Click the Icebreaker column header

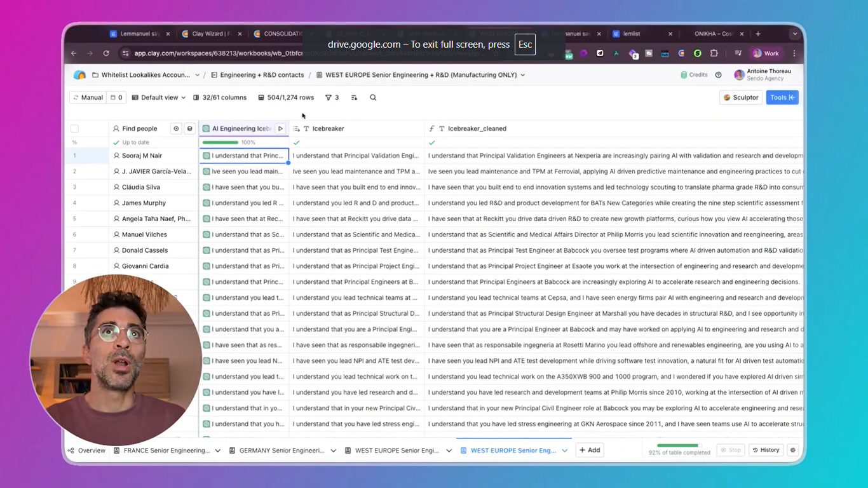click(356, 128)
